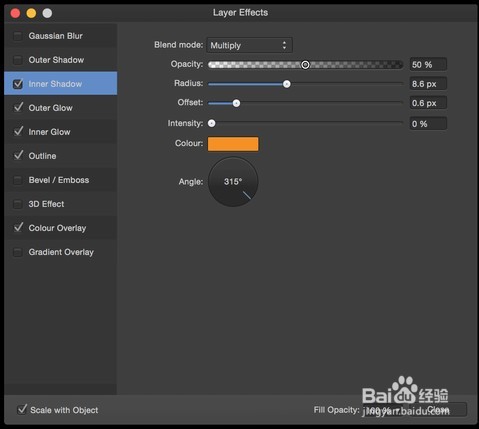
Task: Select the Inner Glow effect row
Action: [61, 132]
